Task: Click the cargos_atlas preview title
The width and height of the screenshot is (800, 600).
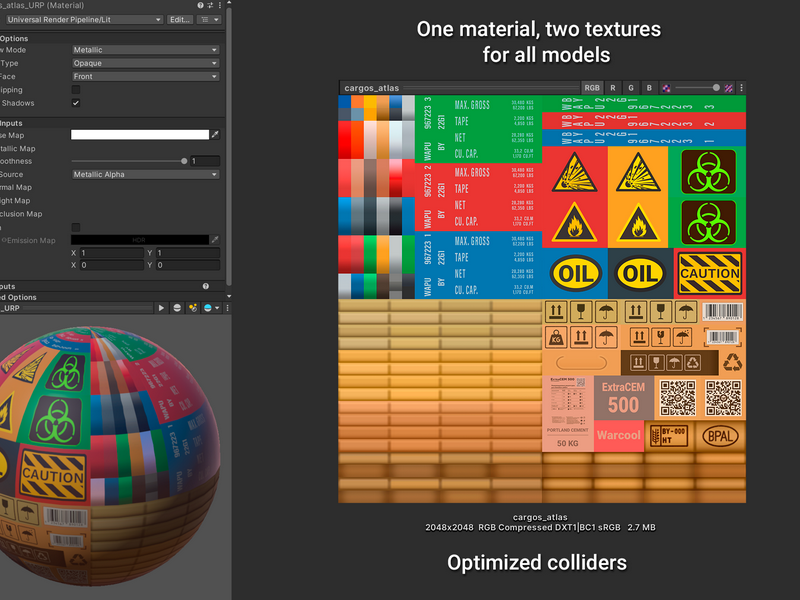Action: point(371,88)
